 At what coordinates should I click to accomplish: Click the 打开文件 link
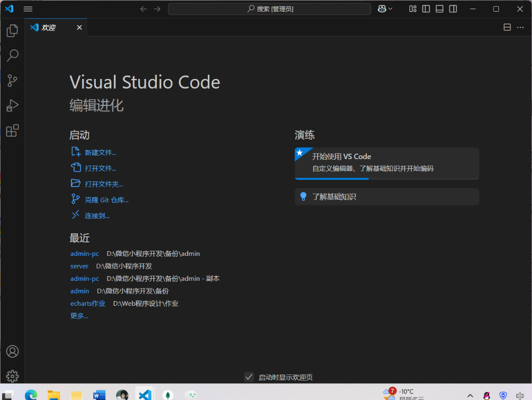pyautogui.click(x=100, y=169)
